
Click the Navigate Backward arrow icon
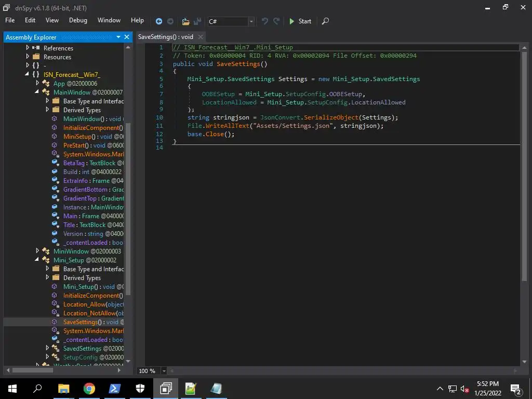point(159,21)
